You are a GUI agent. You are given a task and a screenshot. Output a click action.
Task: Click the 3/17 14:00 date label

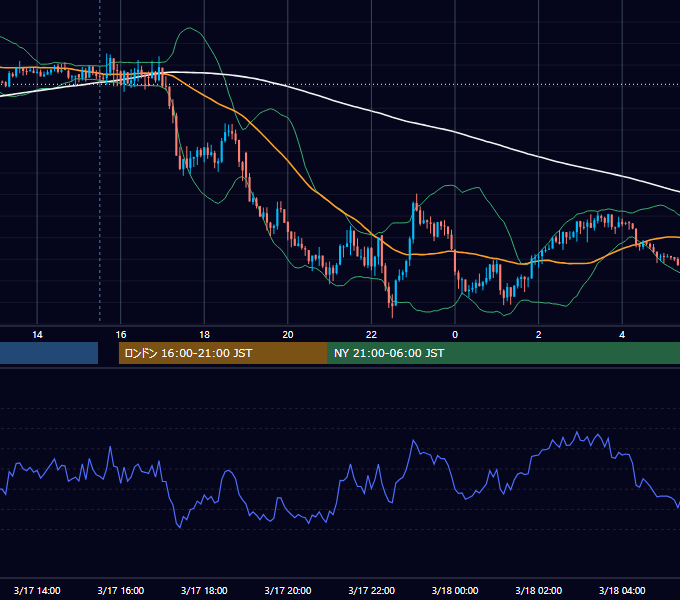[x=37, y=590]
